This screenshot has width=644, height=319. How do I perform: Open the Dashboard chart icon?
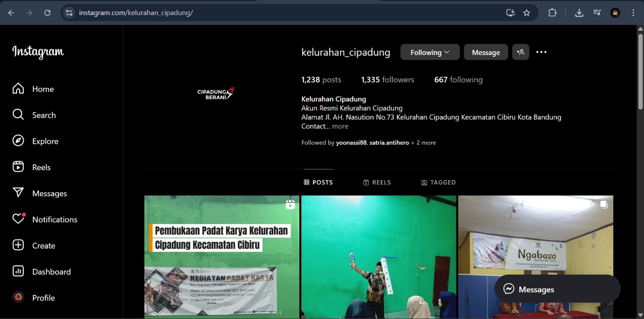tap(18, 272)
